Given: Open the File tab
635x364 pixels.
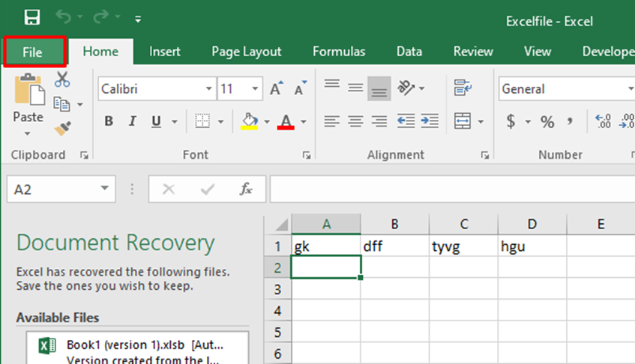Looking at the screenshot, I should 34,52.
